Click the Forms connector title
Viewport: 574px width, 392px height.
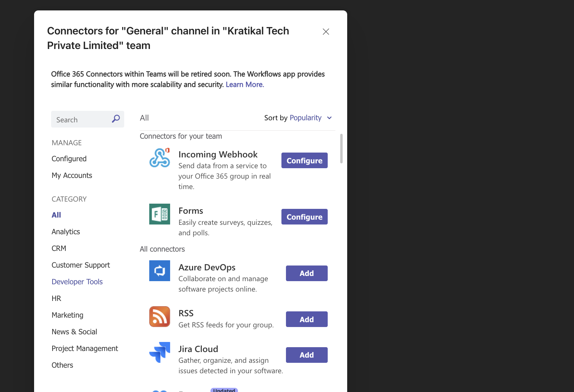[x=191, y=211]
